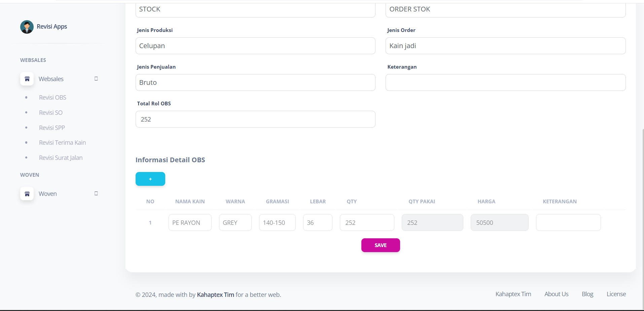
Task: Click the Websales store icon
Action: tap(27, 79)
